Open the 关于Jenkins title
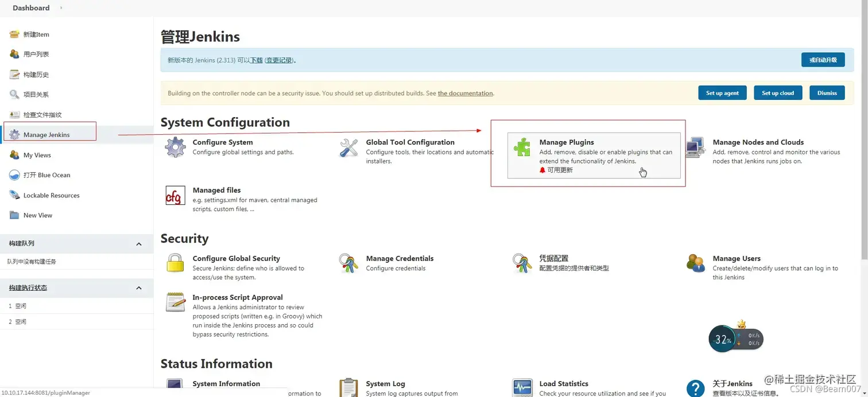The height and width of the screenshot is (397, 868). 733,384
